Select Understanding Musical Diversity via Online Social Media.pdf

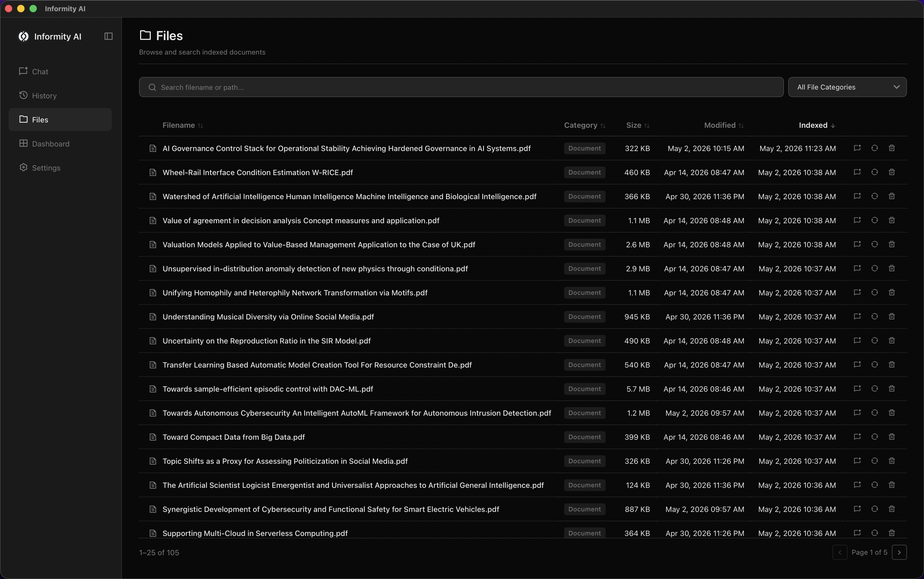pyautogui.click(x=268, y=317)
